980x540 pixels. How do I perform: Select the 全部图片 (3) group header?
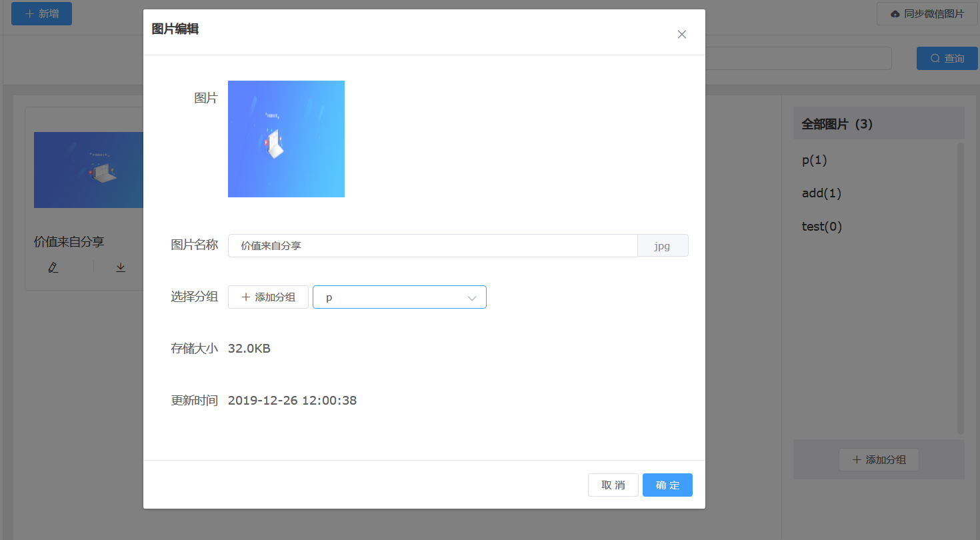pos(837,124)
